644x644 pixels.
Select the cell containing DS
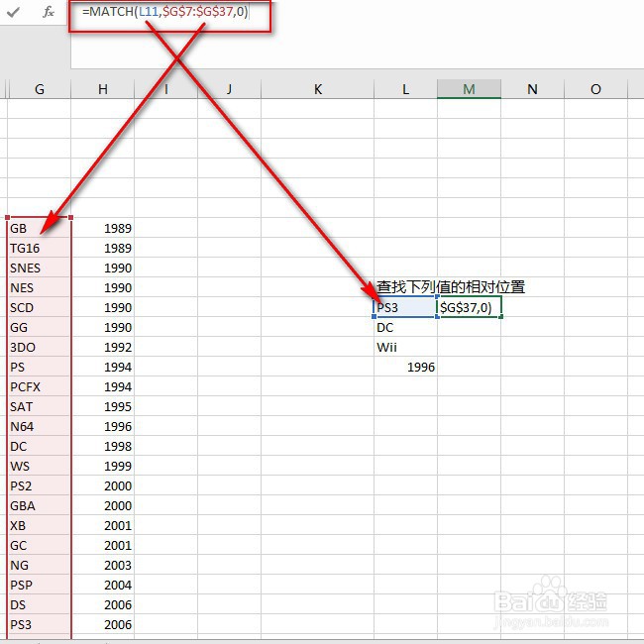tap(40, 604)
